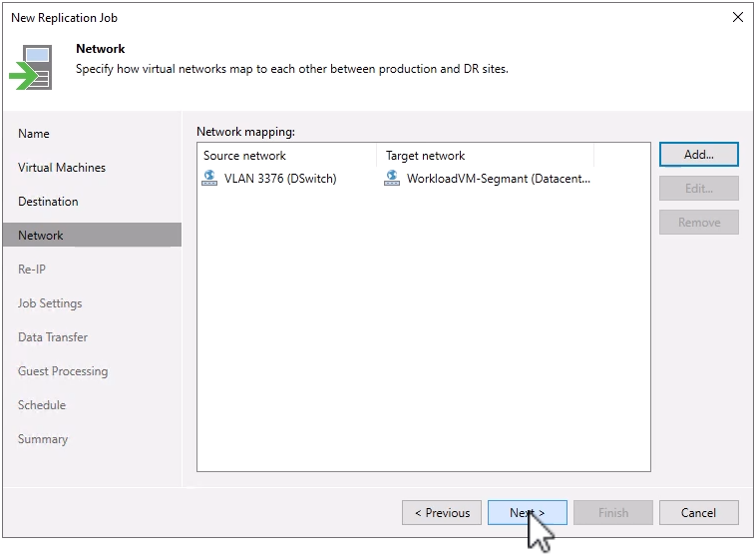Select the Network step in sidebar
The height and width of the screenshot is (559, 756).
pos(41,236)
